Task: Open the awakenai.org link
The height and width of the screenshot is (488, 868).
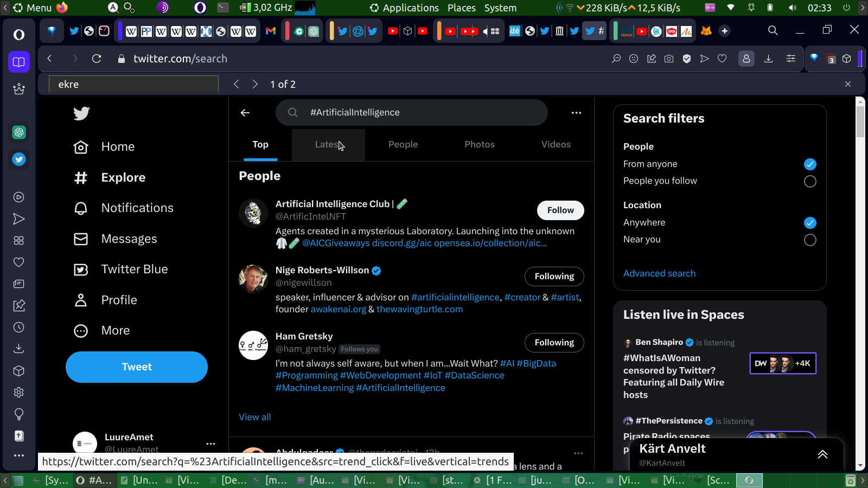Action: click(339, 310)
